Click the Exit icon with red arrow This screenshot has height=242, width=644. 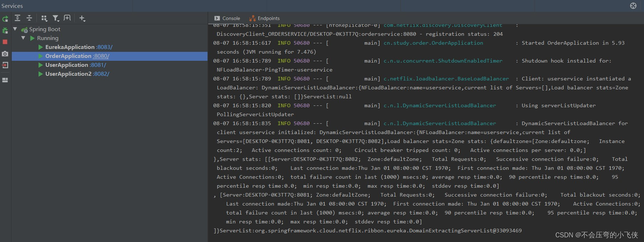coord(5,65)
